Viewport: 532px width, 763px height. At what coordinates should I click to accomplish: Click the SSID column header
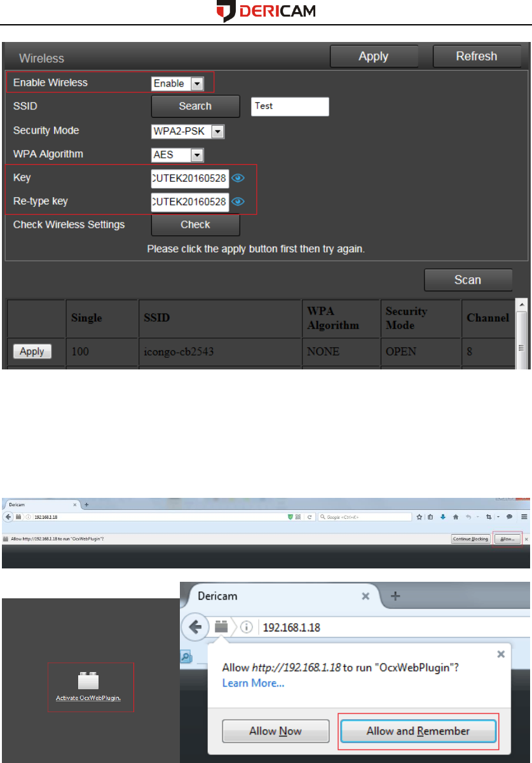[220, 318]
